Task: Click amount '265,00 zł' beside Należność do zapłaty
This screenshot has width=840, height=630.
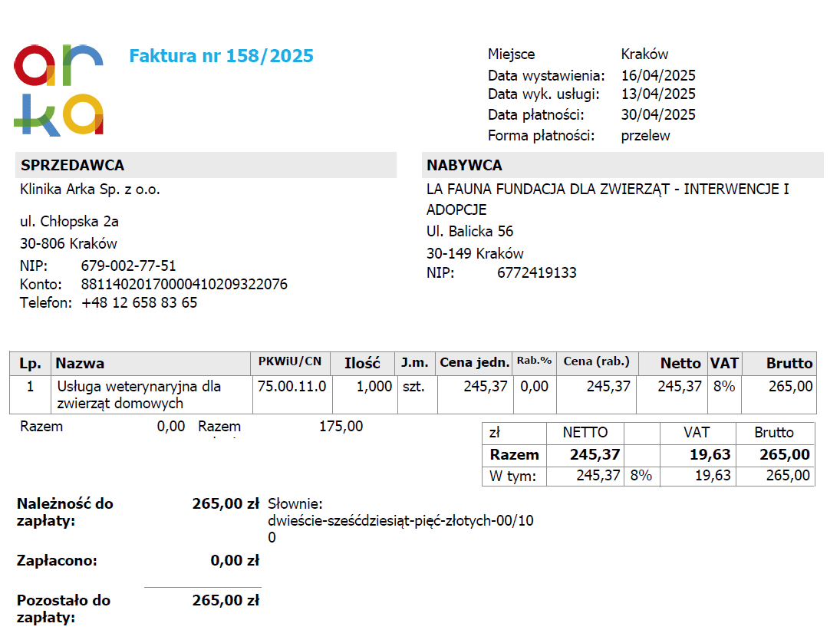Action: [x=226, y=503]
